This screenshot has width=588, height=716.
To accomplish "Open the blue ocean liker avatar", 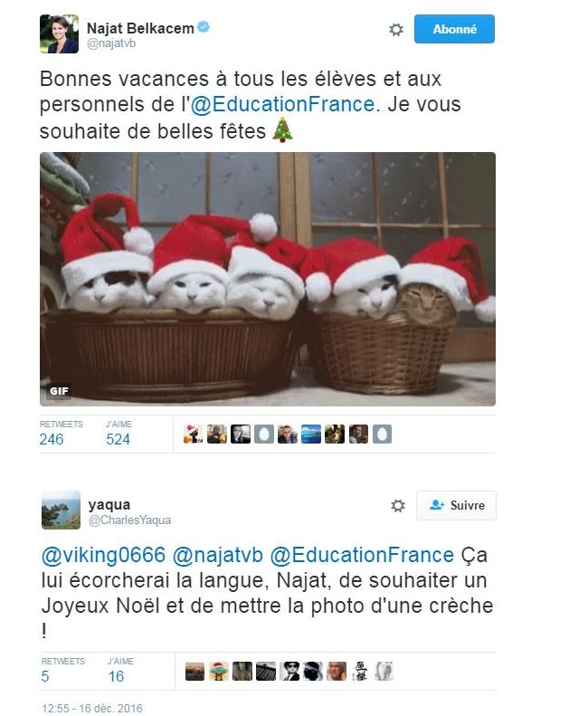I will click(x=311, y=434).
